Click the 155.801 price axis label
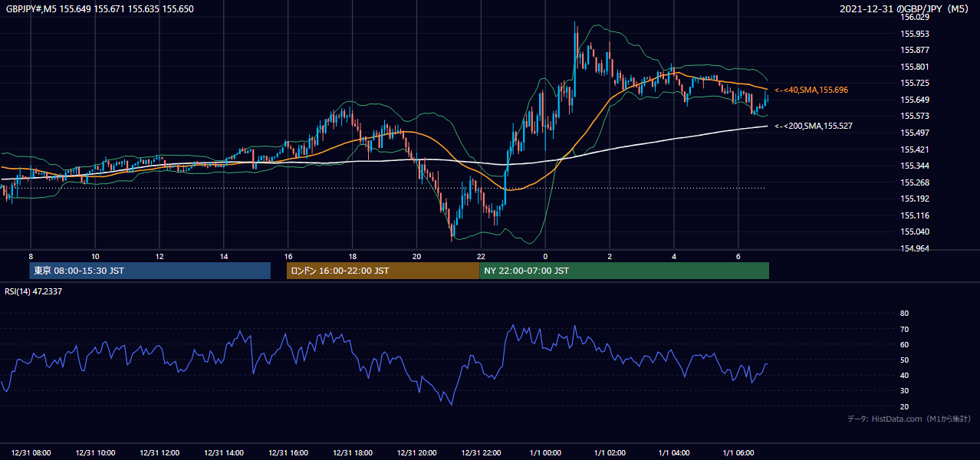The width and height of the screenshot is (980, 460). [x=915, y=67]
